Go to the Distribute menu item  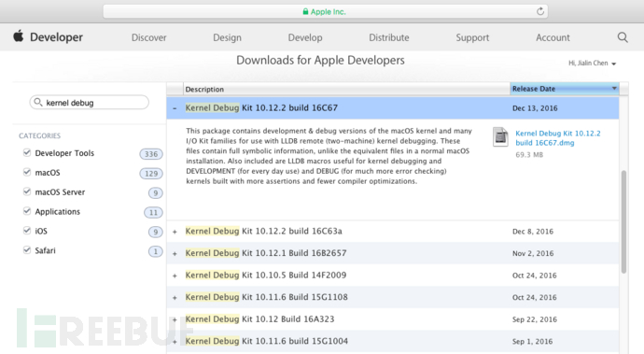coord(389,37)
